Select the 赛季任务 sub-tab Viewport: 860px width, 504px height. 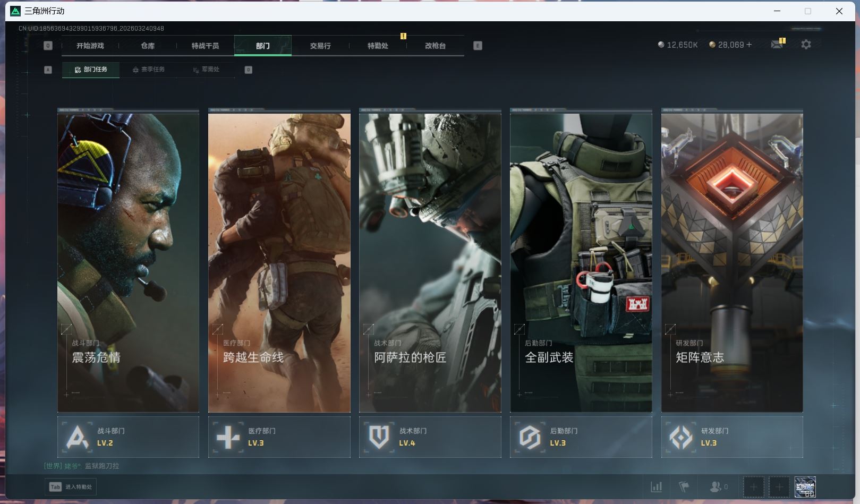pos(149,70)
